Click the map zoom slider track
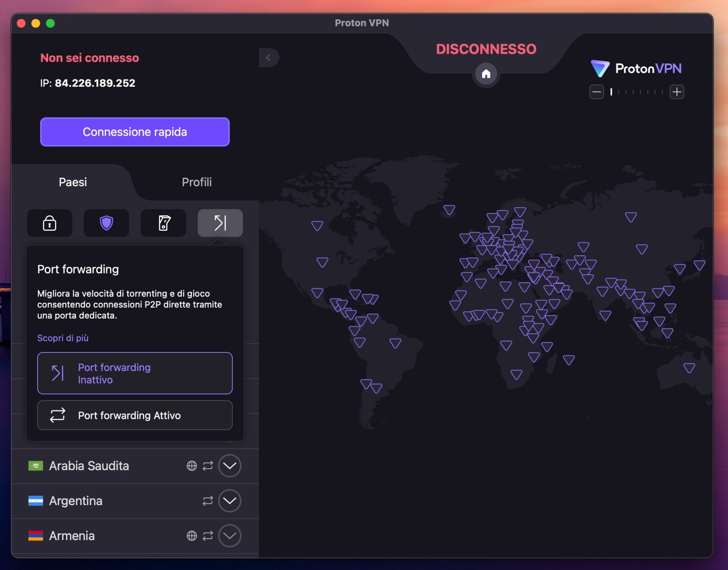Image resolution: width=728 pixels, height=570 pixels. [637, 92]
